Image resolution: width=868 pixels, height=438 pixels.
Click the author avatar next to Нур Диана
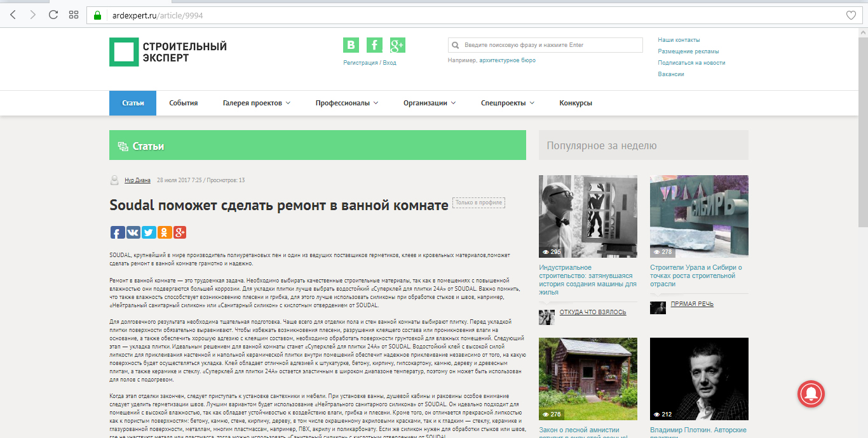pyautogui.click(x=115, y=180)
